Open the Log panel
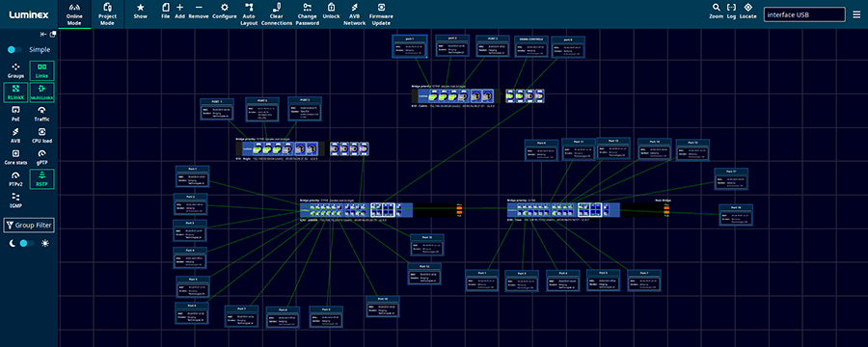The image size is (868, 347). tap(731, 11)
